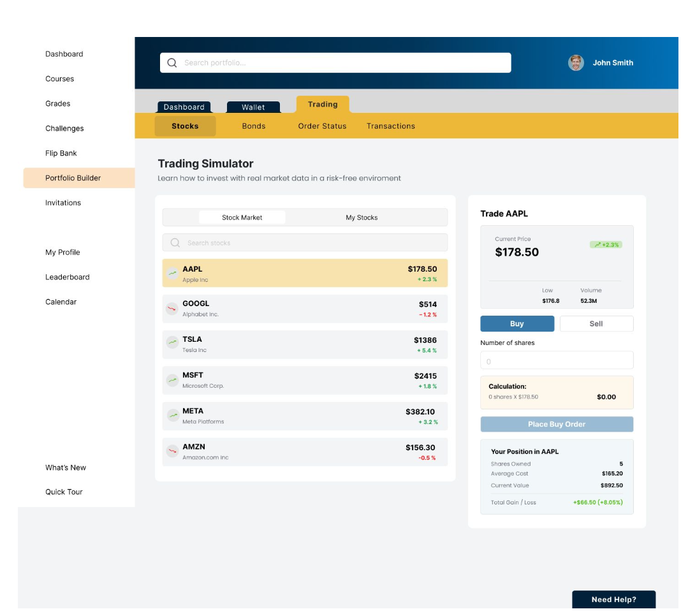Select the Sell option

coord(596,324)
